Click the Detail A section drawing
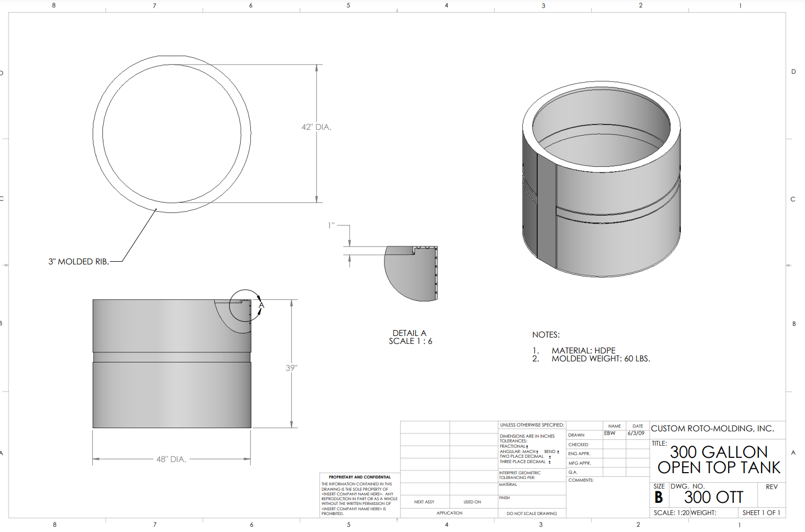805x532 pixels. pyautogui.click(x=411, y=273)
